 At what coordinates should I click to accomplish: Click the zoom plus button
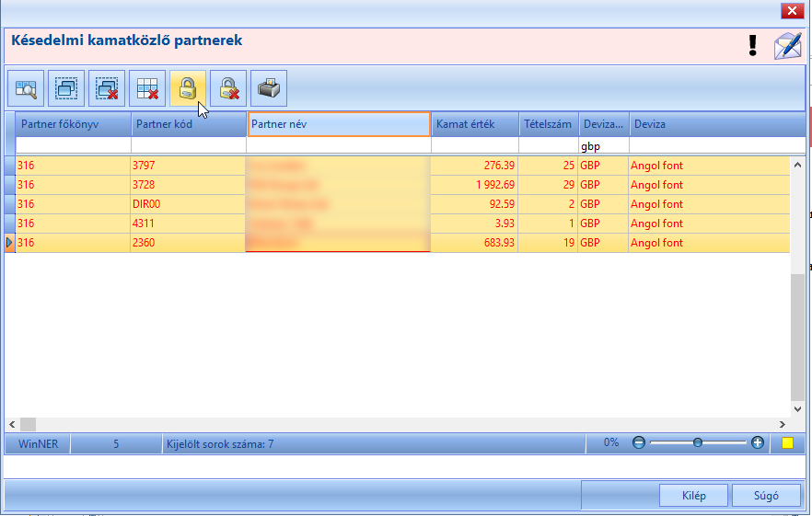click(x=757, y=442)
